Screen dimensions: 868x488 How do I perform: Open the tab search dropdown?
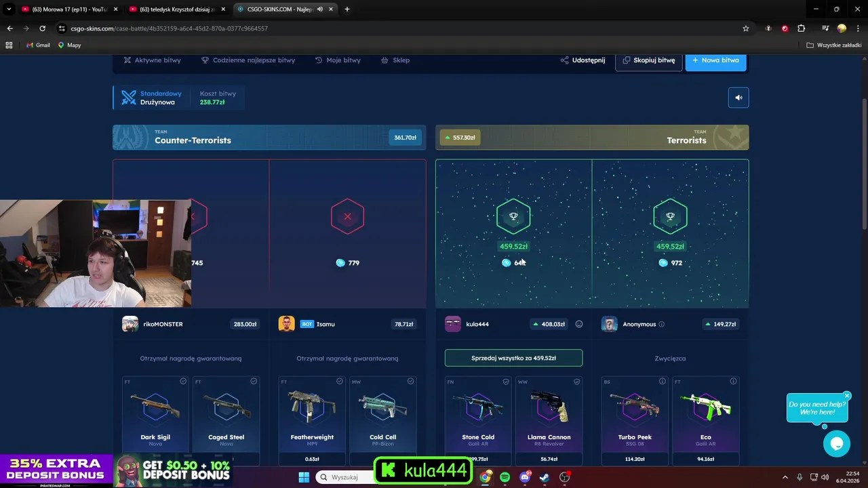pos(8,9)
